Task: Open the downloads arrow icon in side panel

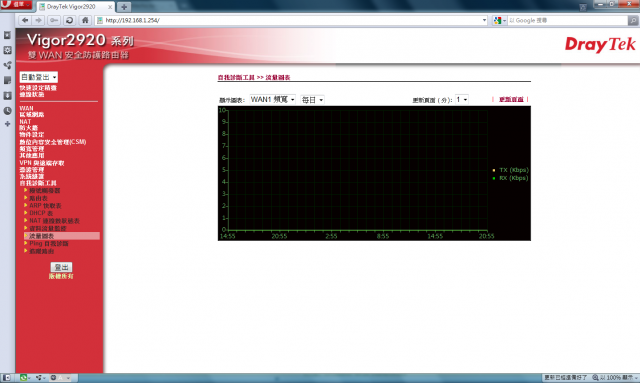Action: [x=7, y=96]
